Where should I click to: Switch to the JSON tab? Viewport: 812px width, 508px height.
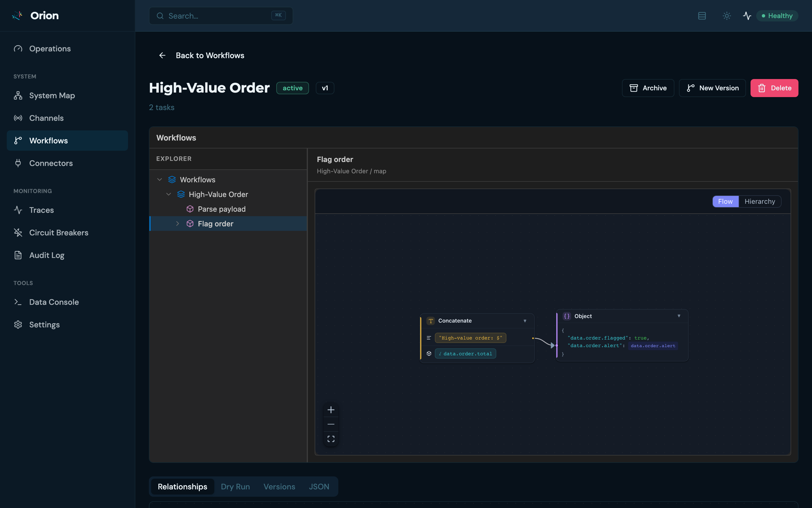pos(319,487)
